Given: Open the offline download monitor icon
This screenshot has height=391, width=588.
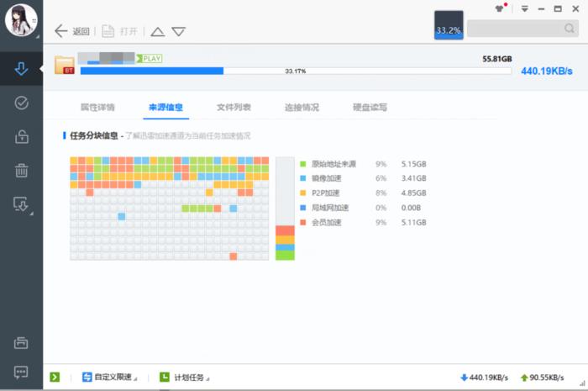Looking at the screenshot, I should (x=21, y=204).
